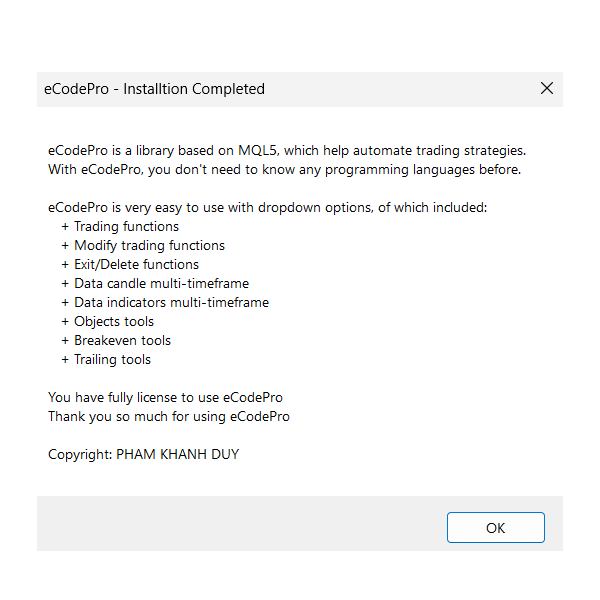Click the plus sign before Trading functions

[x=65, y=227]
